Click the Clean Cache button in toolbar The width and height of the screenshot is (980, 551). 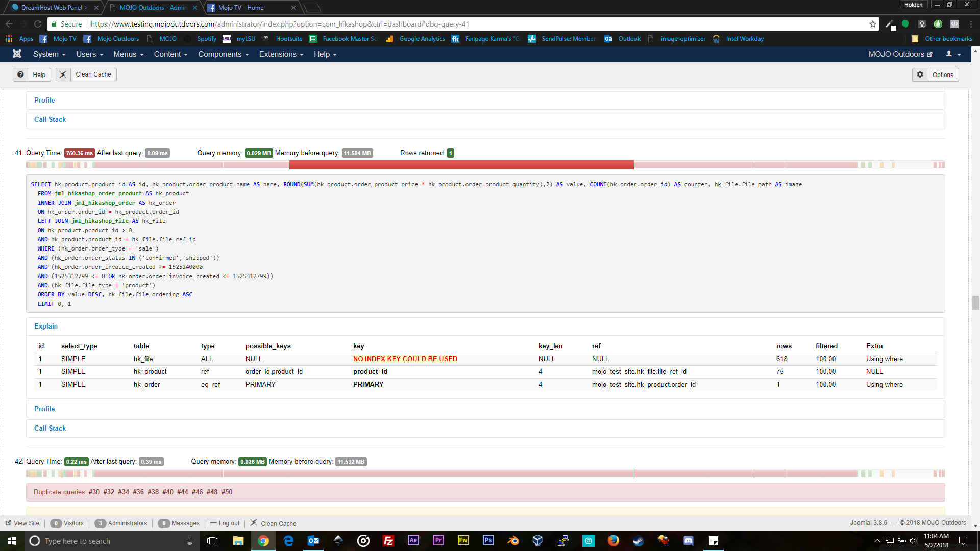[86, 74]
